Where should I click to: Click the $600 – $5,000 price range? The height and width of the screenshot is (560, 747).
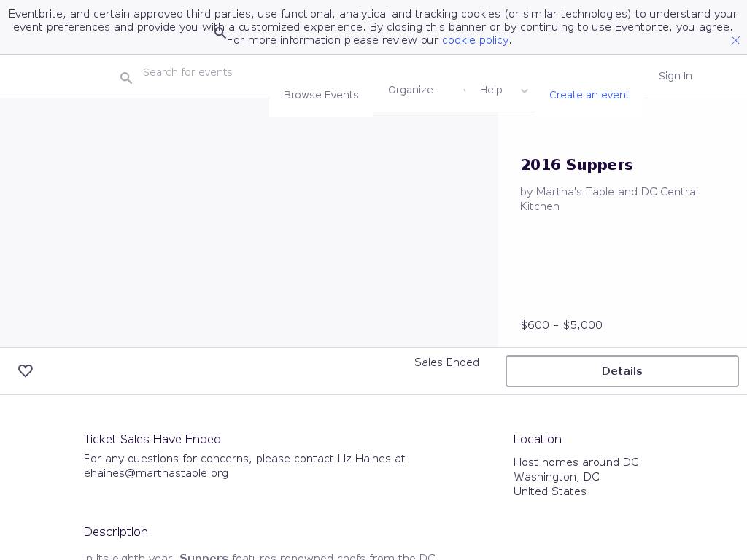[562, 325]
